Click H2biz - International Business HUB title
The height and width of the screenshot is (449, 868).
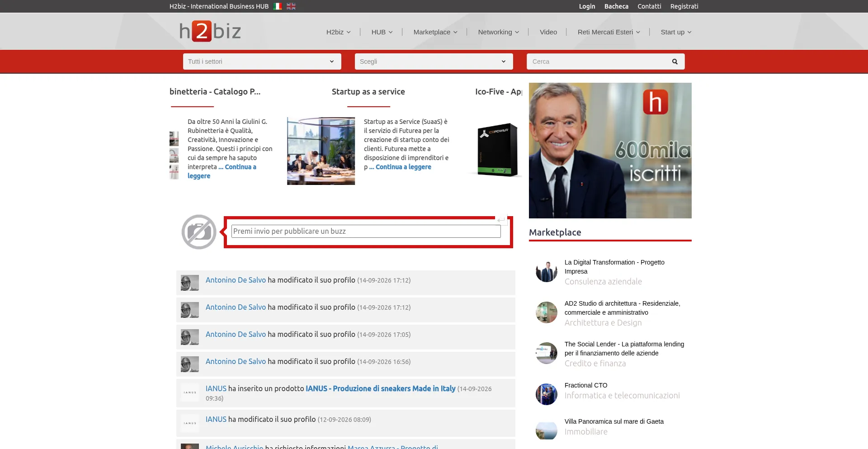coord(219,6)
